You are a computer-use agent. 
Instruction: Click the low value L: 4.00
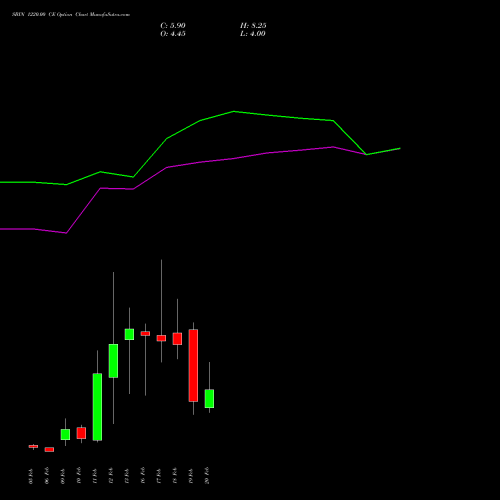(253, 34)
